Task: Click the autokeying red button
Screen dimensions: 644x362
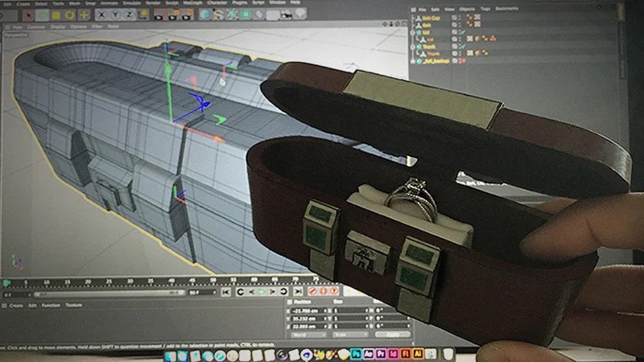Action: click(x=324, y=291)
